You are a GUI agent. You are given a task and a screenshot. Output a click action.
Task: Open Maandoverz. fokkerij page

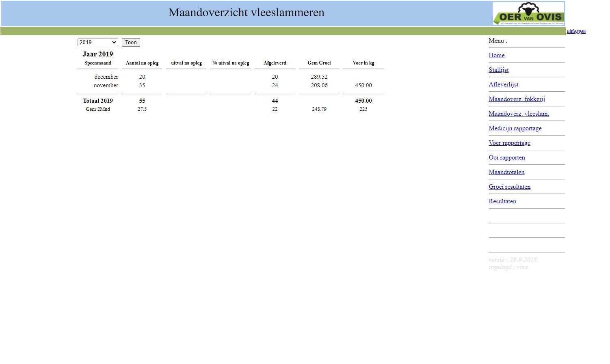tap(517, 99)
